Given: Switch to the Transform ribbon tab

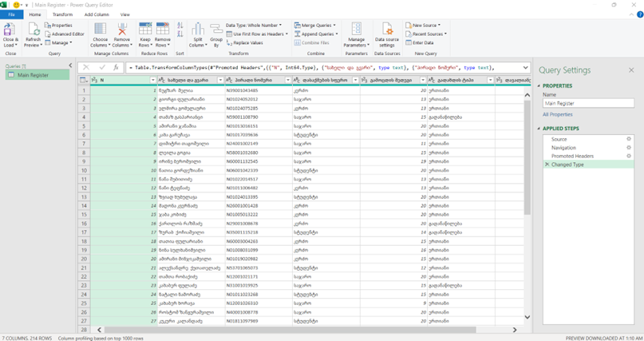Looking at the screenshot, I should [61, 14].
